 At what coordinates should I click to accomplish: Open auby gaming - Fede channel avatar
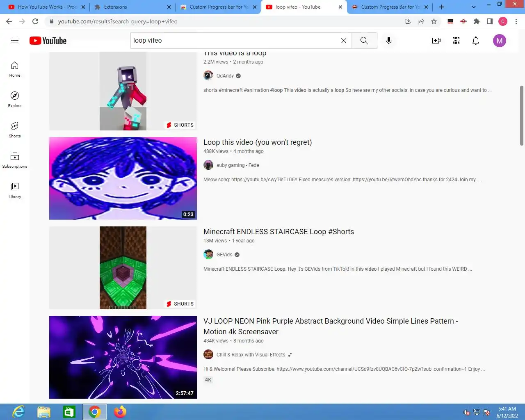click(208, 165)
